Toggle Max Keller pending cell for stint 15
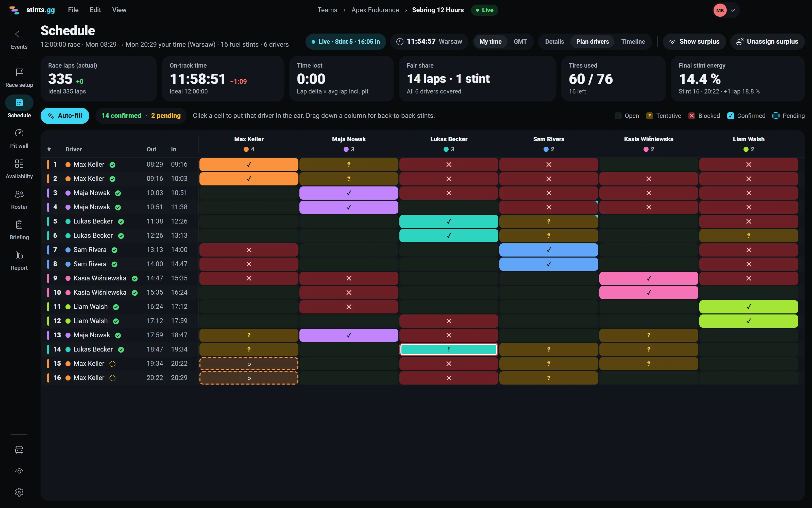 pyautogui.click(x=249, y=364)
